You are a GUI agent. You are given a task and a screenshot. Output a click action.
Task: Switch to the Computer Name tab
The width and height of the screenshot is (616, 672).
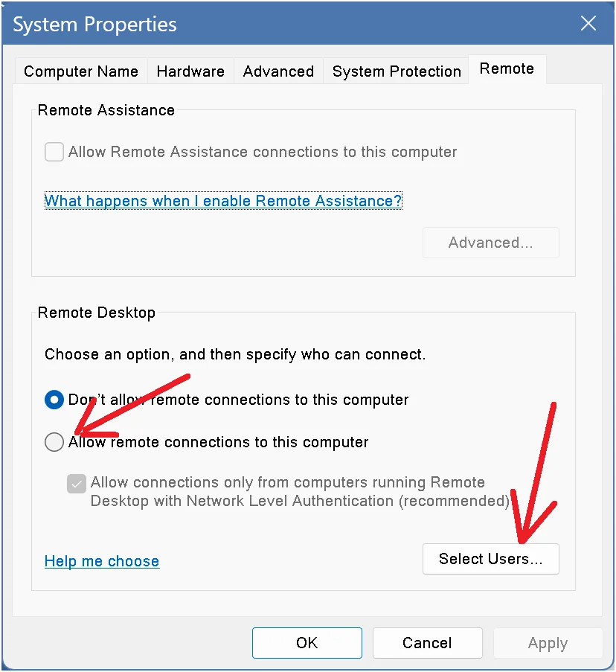tap(81, 71)
